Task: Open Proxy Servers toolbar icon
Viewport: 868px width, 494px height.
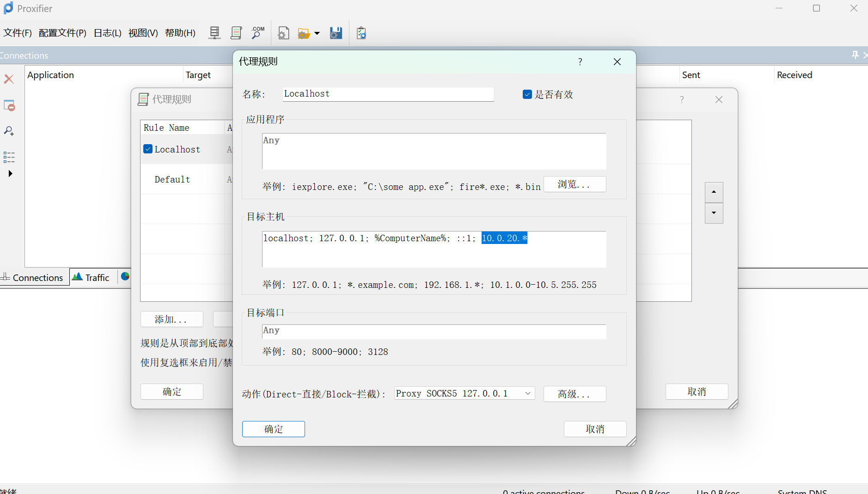Action: pyautogui.click(x=214, y=33)
